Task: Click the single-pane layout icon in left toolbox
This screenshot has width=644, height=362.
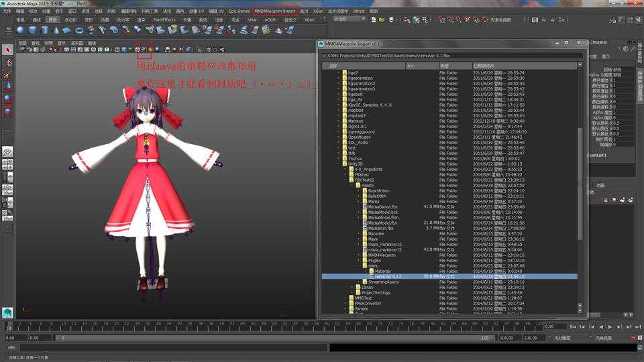Action: click(x=7, y=152)
